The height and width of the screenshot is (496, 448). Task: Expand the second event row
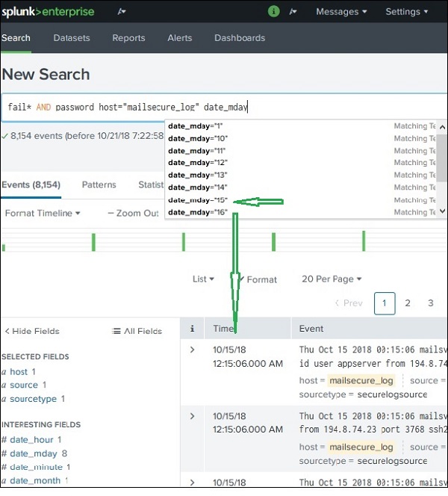pos(192,416)
